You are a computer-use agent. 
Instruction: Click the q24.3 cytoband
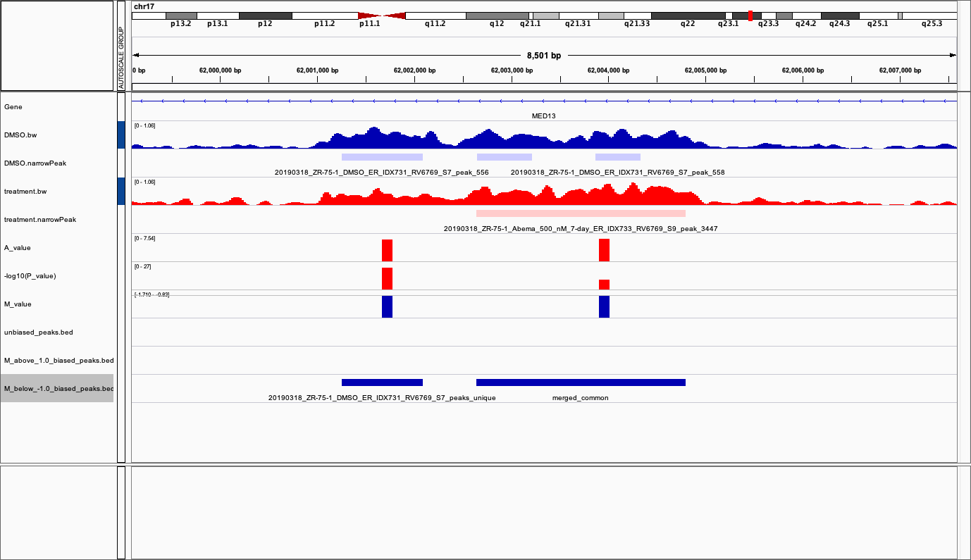coord(840,15)
